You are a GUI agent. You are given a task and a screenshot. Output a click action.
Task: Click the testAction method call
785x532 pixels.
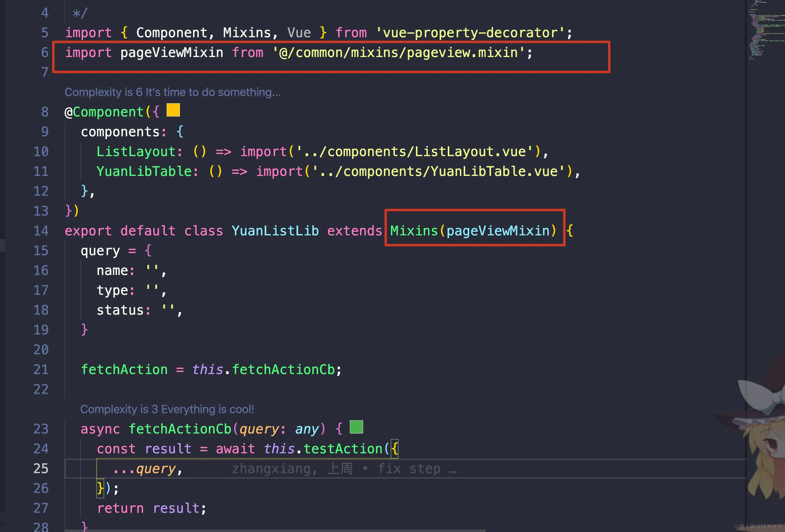[343, 449]
